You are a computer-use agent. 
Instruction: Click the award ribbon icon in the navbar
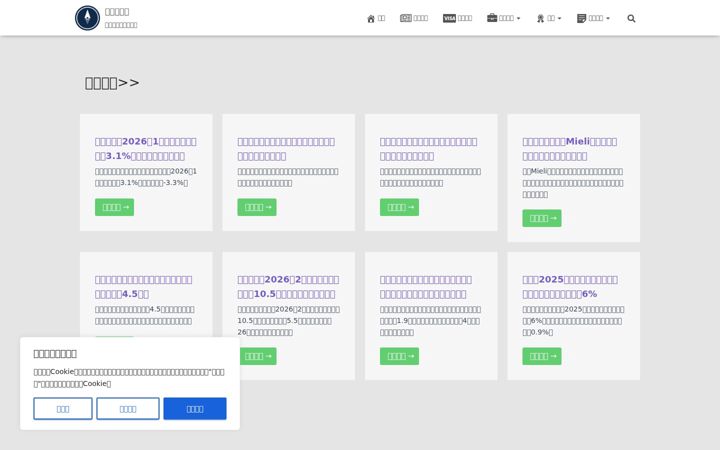[540, 18]
